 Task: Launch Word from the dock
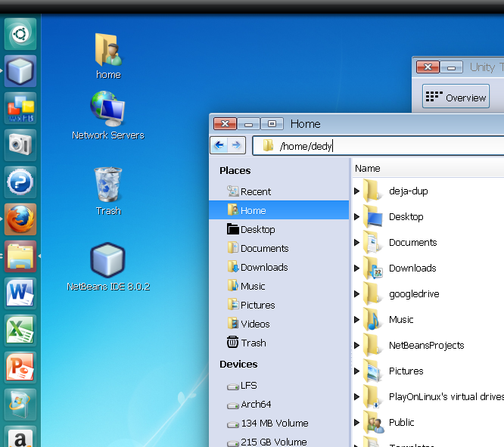(x=20, y=293)
